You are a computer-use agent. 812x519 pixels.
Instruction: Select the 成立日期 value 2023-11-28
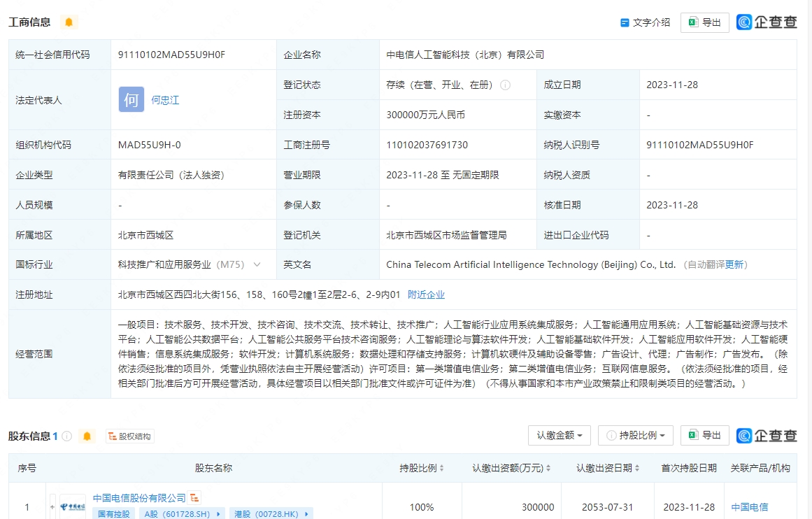coord(672,85)
